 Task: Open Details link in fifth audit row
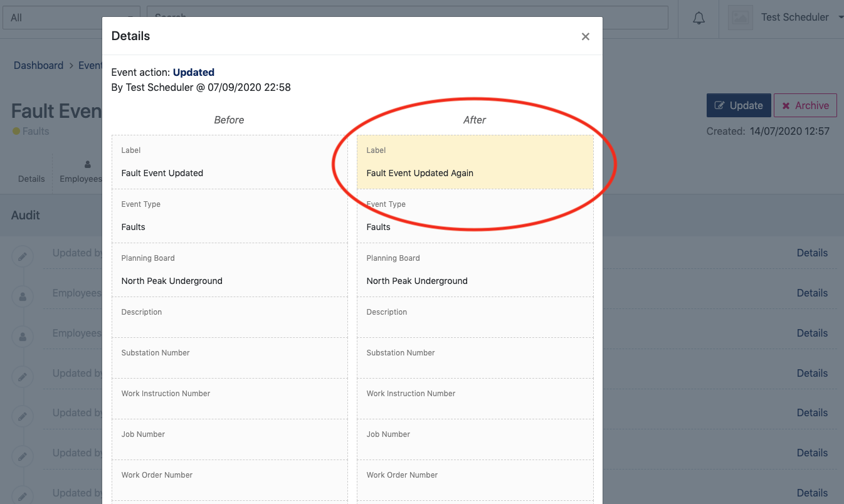812,412
